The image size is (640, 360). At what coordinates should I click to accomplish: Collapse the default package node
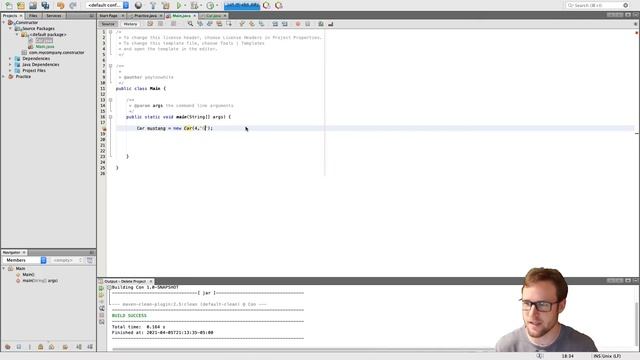coord(17,35)
